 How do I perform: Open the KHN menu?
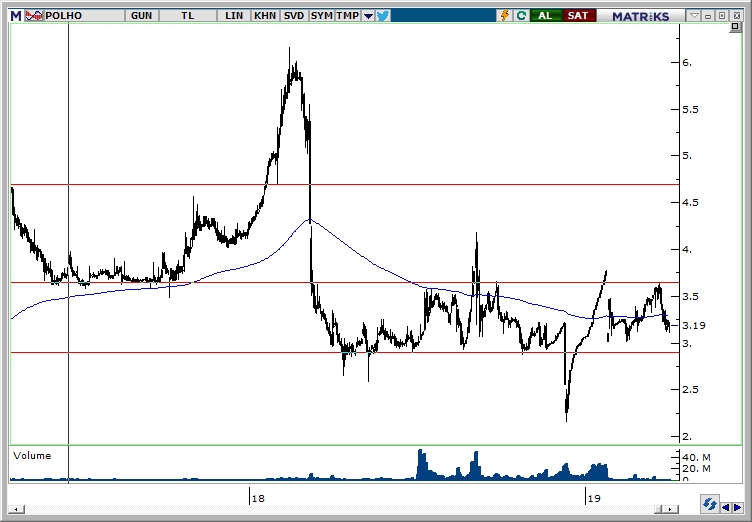pyautogui.click(x=265, y=16)
